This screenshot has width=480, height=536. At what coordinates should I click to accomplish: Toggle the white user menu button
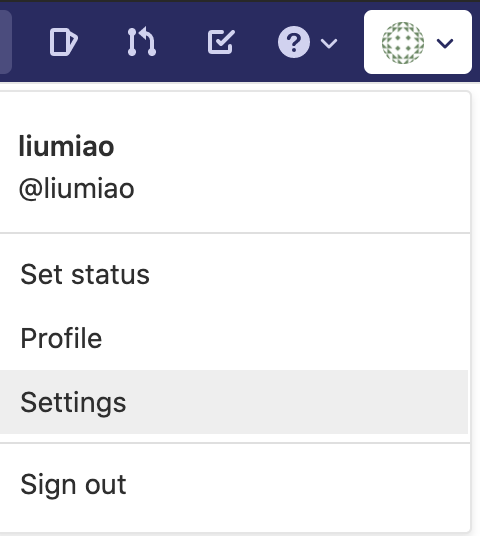coord(418,42)
